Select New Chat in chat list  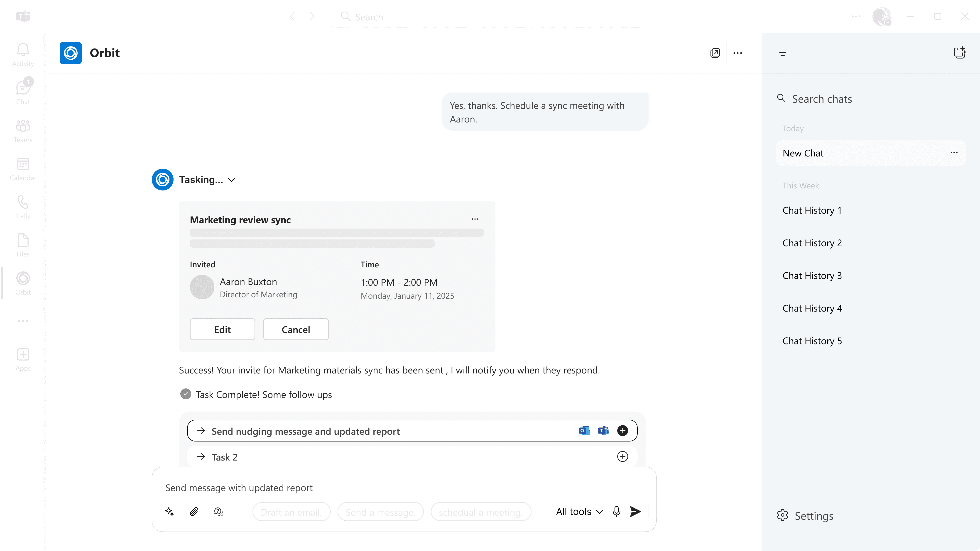pos(803,153)
